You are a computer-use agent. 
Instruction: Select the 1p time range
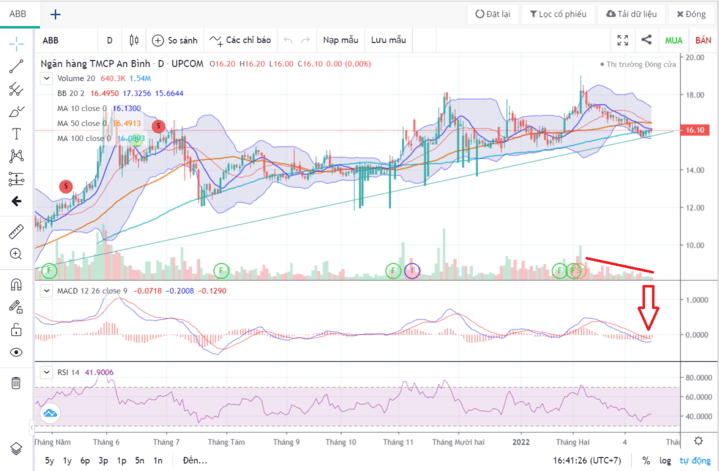(x=122, y=460)
